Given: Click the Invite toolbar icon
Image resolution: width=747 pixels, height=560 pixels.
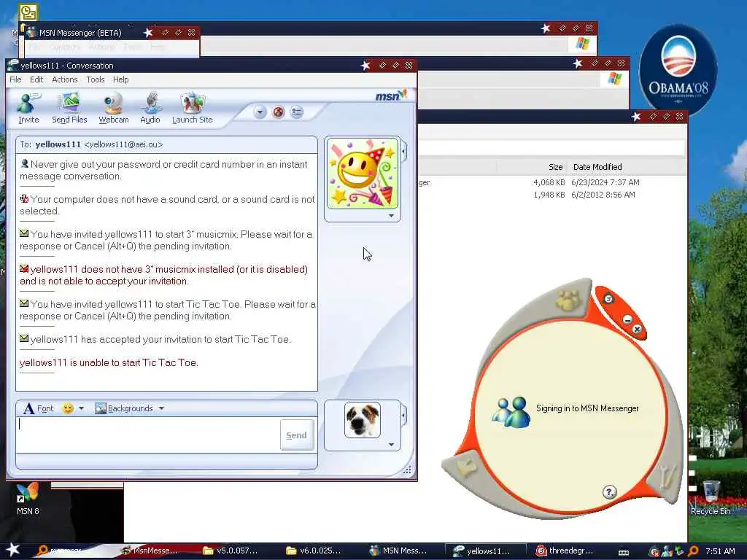Looking at the screenshot, I should tap(28, 108).
